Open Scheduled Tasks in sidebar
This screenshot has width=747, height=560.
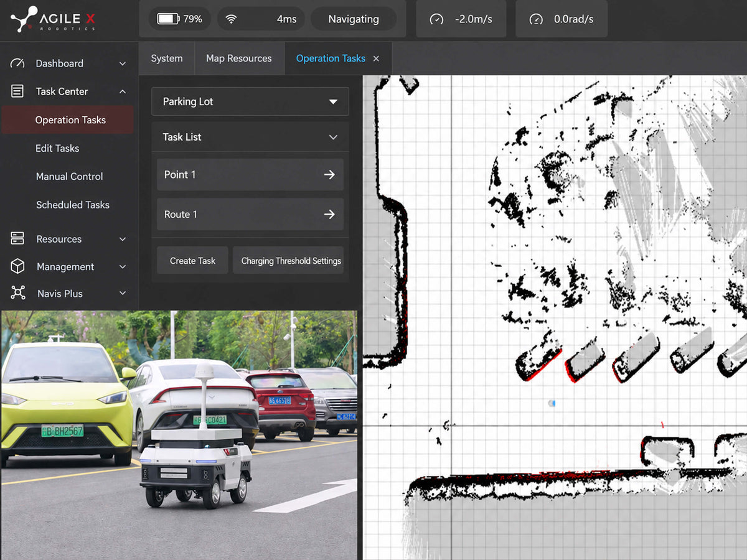pos(72,205)
